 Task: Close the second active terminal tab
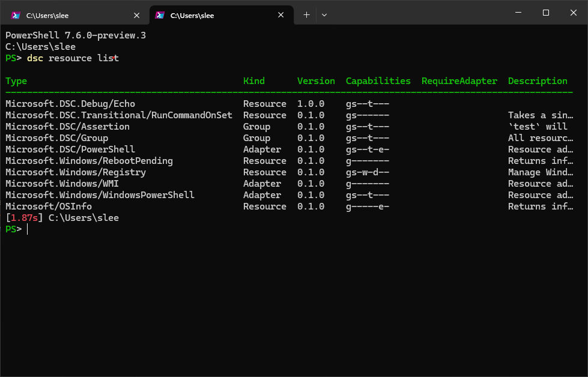pyautogui.click(x=281, y=15)
